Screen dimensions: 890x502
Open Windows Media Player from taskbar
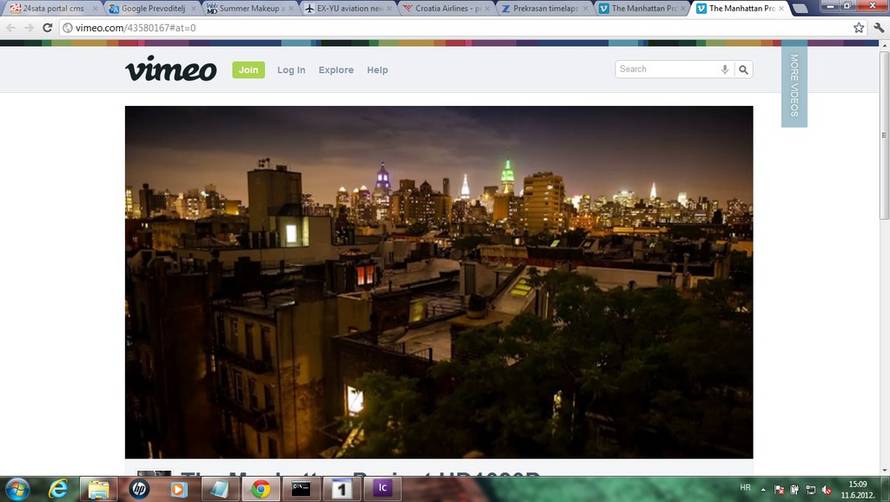[178, 489]
